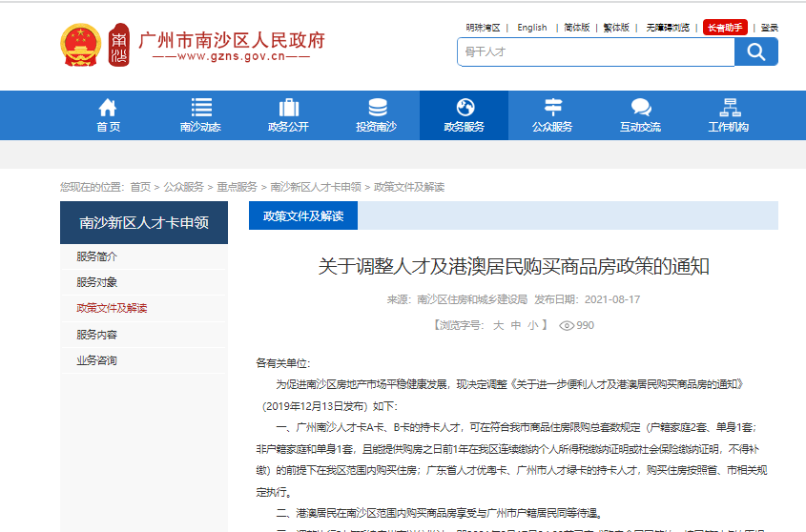Click the publish date 2021-08-17
Viewport: 806px width, 532px height.
point(612,299)
